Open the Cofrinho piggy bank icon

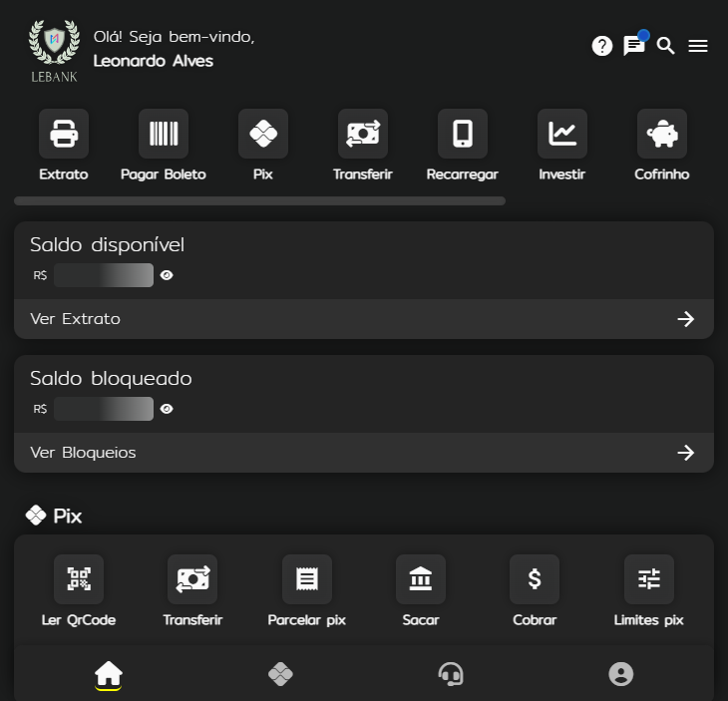click(662, 134)
